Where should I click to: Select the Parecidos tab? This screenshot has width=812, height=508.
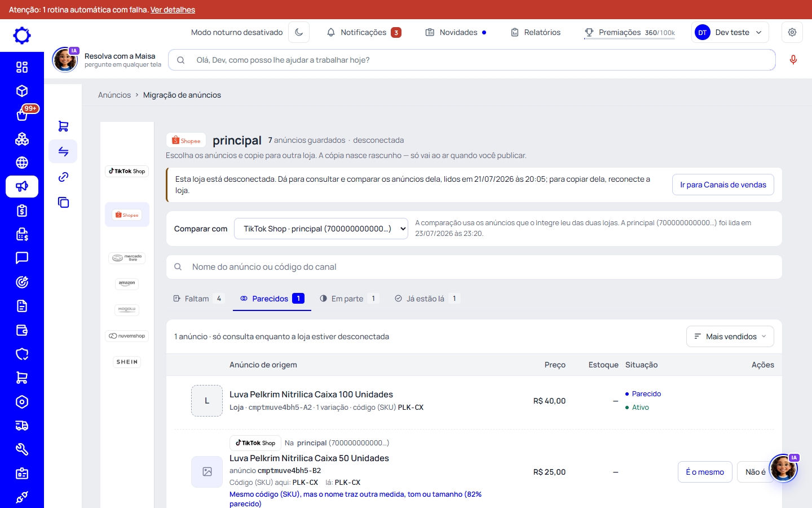coord(272,299)
